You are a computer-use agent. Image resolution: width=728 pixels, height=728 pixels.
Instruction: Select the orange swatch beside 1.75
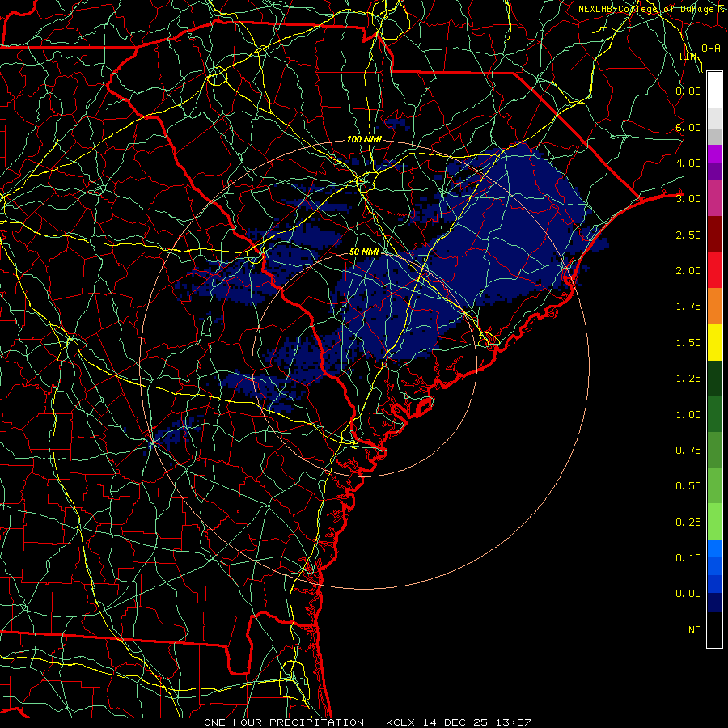pyautogui.click(x=714, y=307)
